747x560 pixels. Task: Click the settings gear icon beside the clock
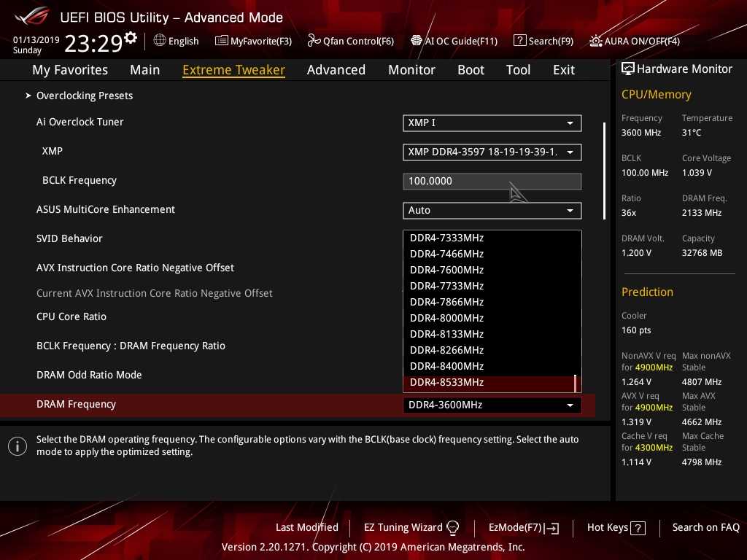coord(131,37)
